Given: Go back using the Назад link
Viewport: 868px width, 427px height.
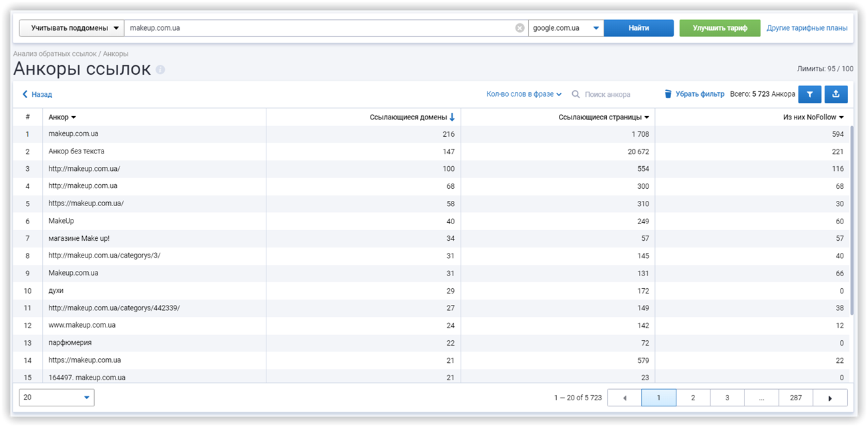Looking at the screenshot, I should click(x=37, y=95).
